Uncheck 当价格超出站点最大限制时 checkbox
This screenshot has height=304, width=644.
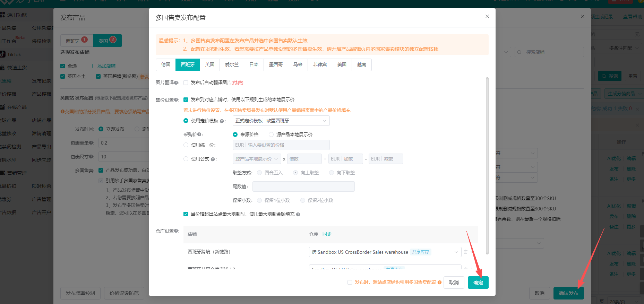point(186,214)
